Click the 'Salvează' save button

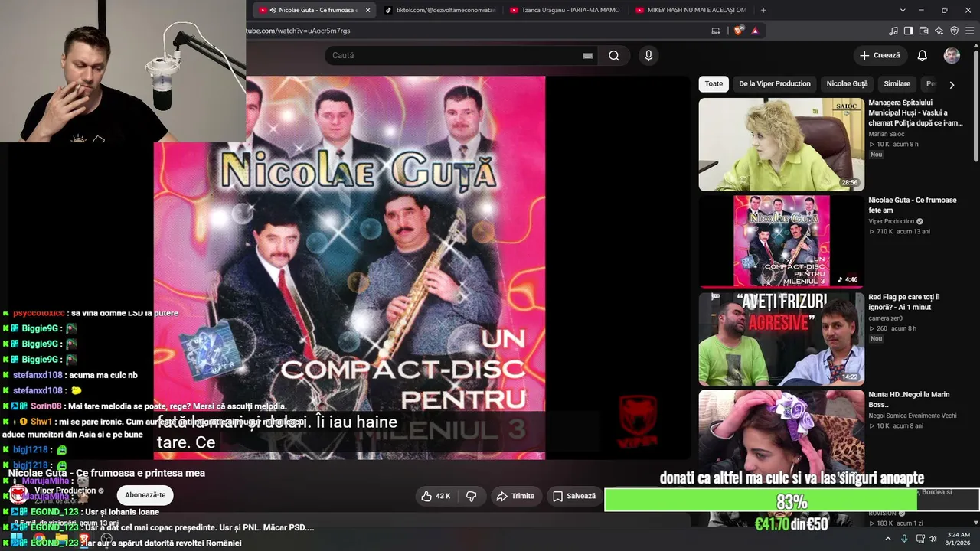point(573,496)
